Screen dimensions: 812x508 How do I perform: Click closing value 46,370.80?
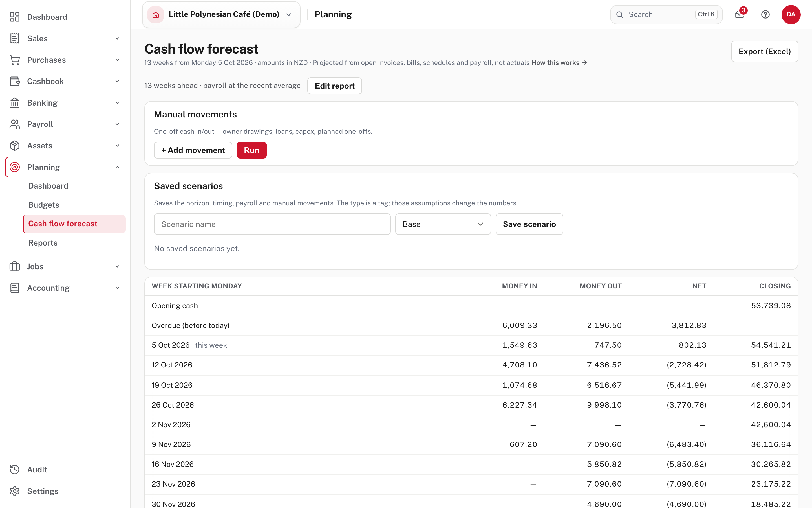[771, 385]
